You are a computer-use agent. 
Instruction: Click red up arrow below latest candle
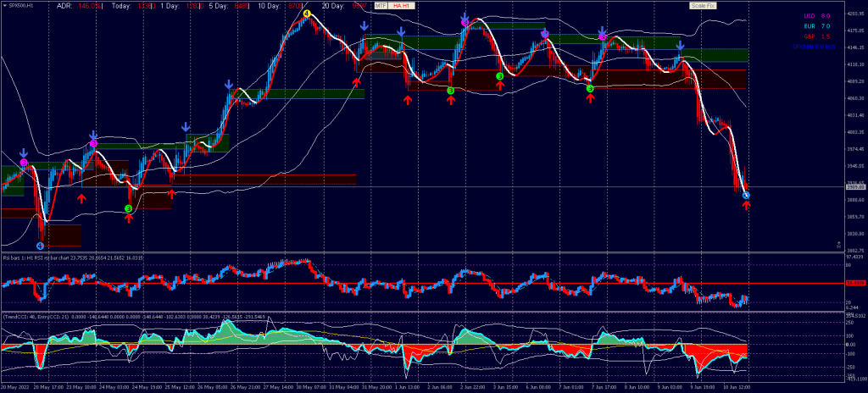point(746,206)
